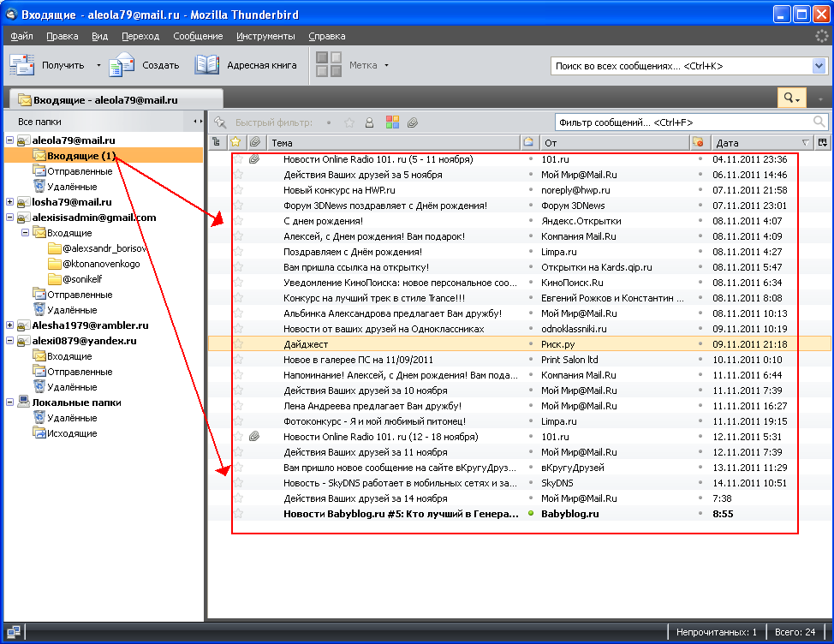
Task: Open the Адресная книга address book
Action: tap(246, 65)
